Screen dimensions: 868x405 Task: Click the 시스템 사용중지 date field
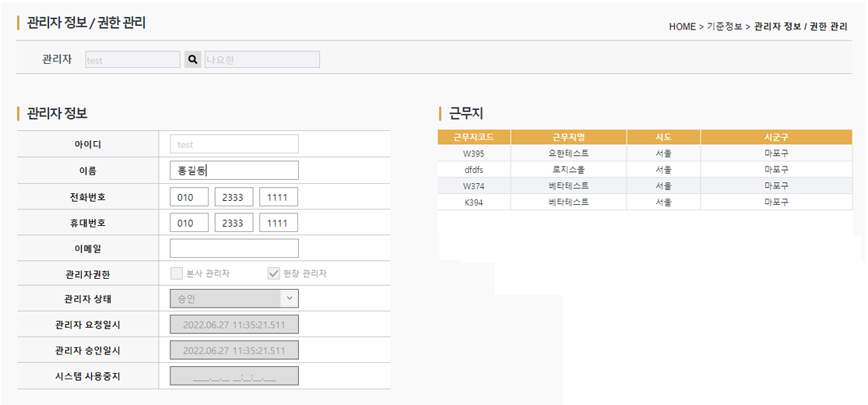point(234,376)
